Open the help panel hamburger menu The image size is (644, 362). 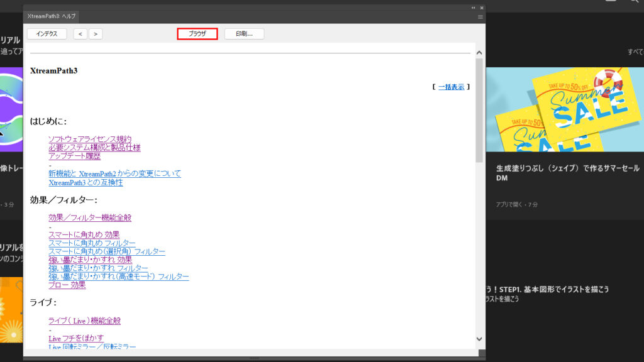[480, 17]
